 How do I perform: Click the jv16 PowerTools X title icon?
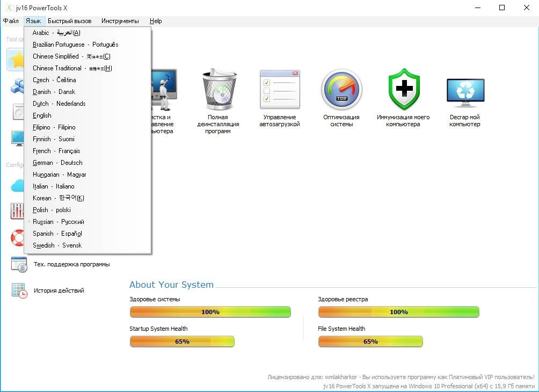tap(9, 8)
